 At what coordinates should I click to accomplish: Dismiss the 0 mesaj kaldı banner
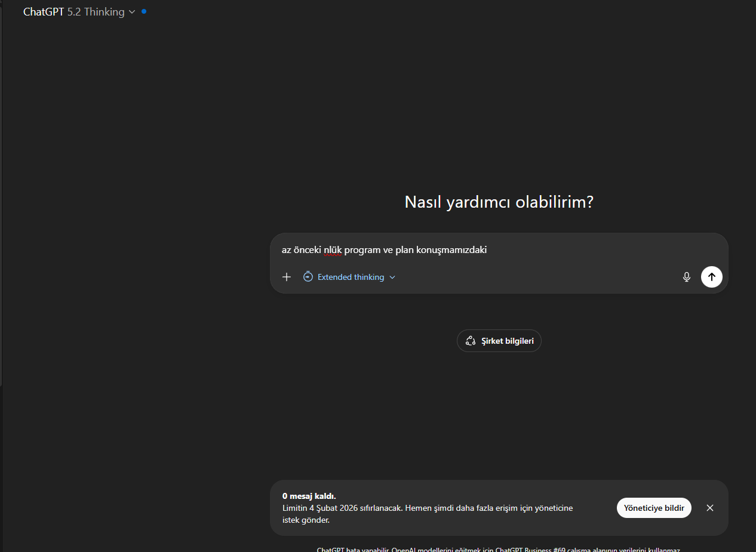710,508
